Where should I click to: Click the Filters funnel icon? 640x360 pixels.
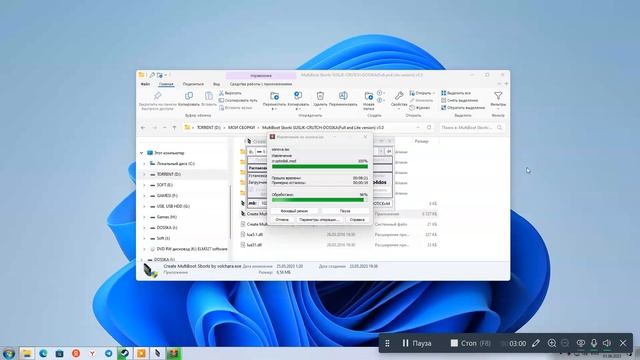(x=498, y=96)
